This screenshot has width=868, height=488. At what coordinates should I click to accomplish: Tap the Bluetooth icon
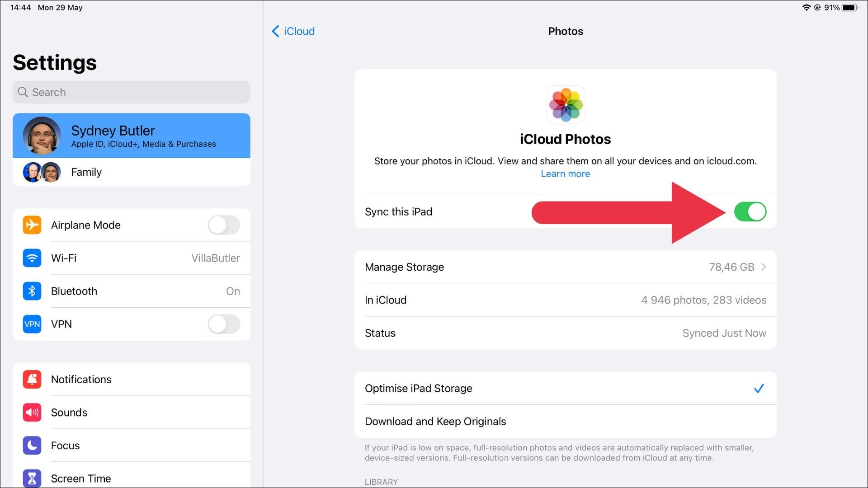click(31, 291)
